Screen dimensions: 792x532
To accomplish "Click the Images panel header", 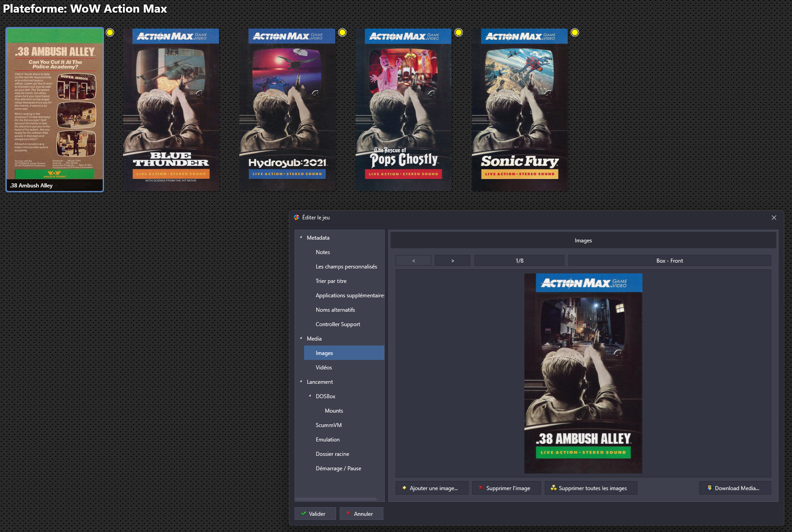I will pos(583,241).
